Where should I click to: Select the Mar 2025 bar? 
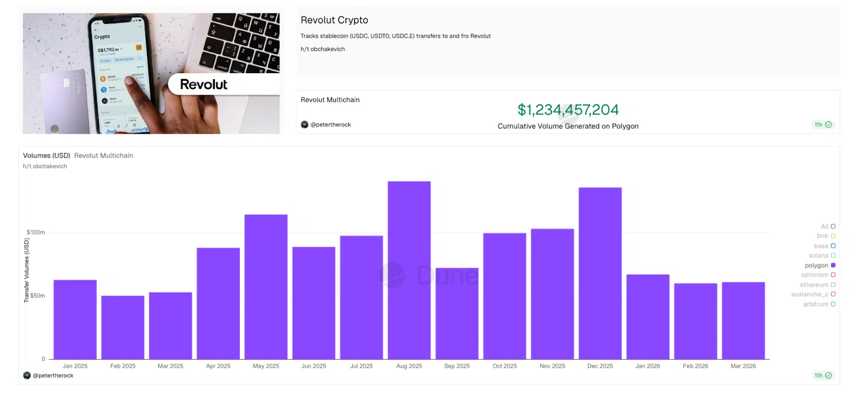[x=170, y=326]
